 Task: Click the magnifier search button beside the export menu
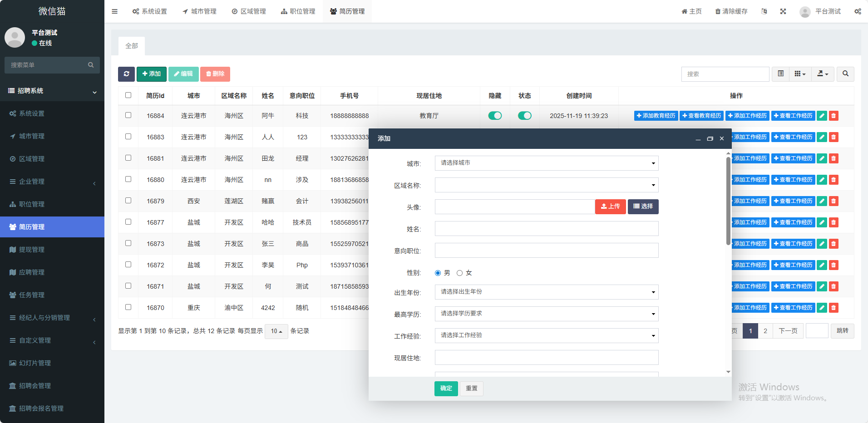click(845, 74)
